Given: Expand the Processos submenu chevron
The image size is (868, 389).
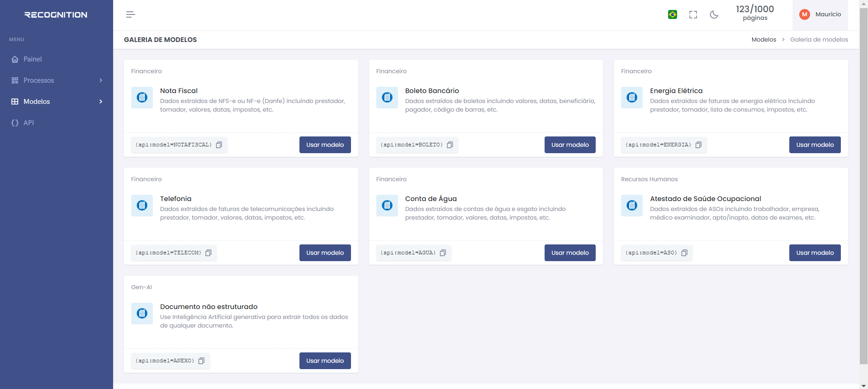Looking at the screenshot, I should (x=101, y=80).
